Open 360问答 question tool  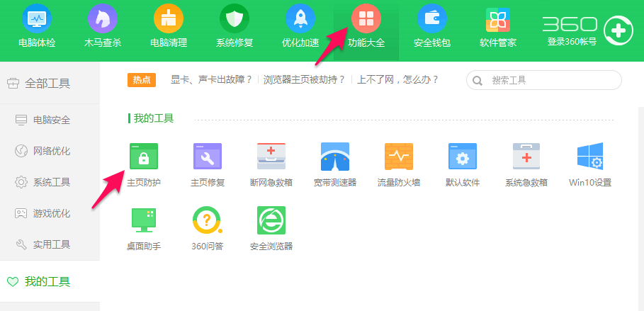tap(208, 220)
